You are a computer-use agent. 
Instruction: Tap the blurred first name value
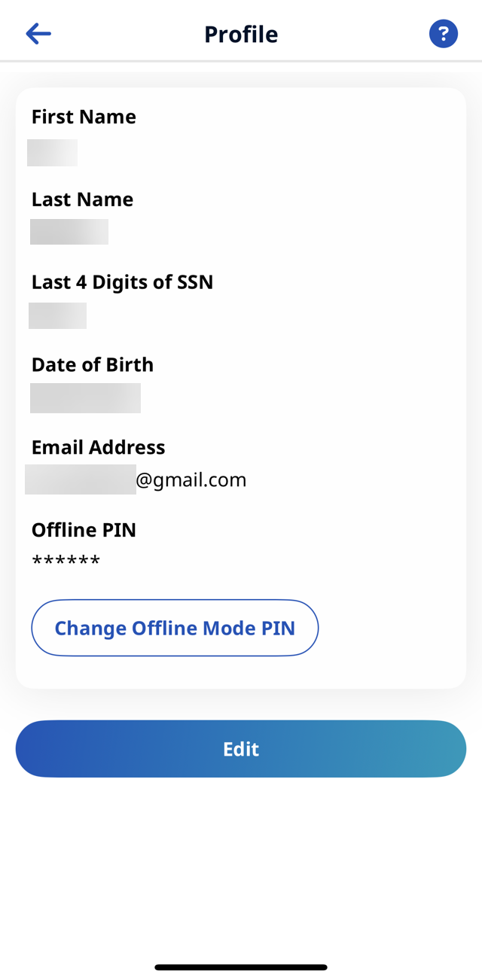(x=52, y=153)
